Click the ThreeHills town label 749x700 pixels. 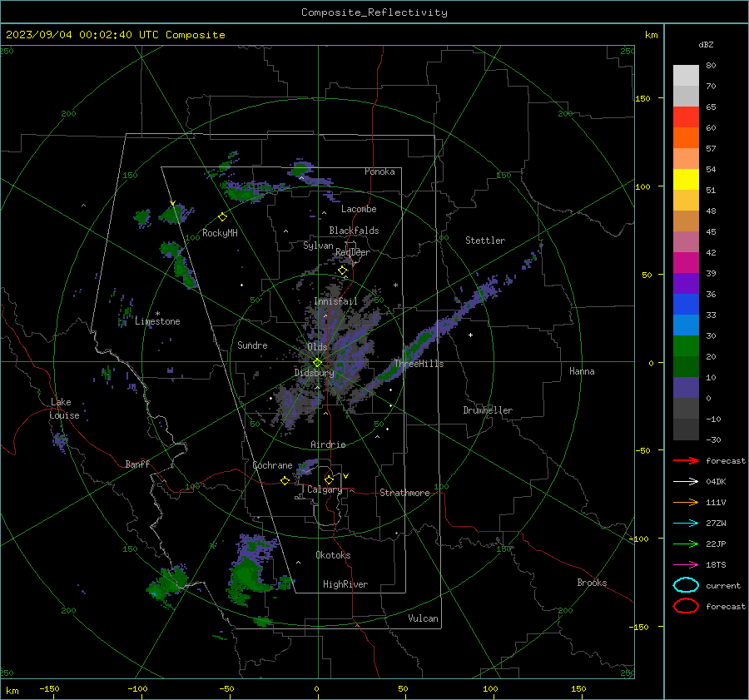click(x=419, y=364)
